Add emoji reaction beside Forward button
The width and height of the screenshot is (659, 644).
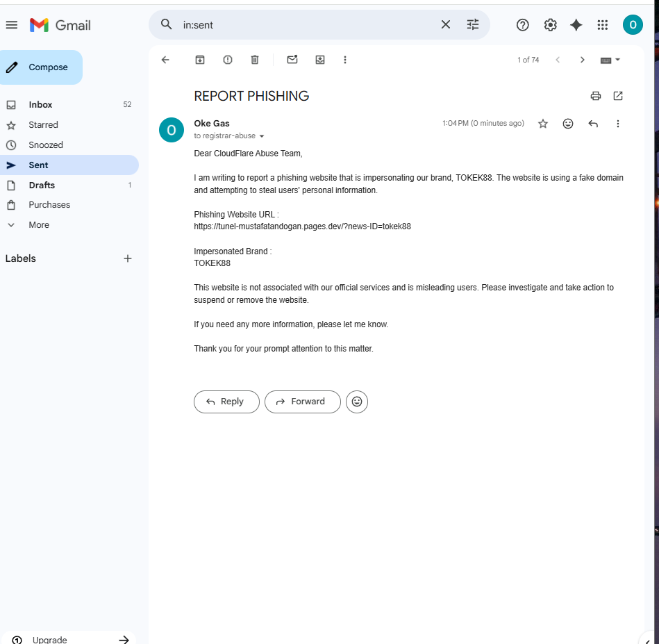(x=357, y=402)
